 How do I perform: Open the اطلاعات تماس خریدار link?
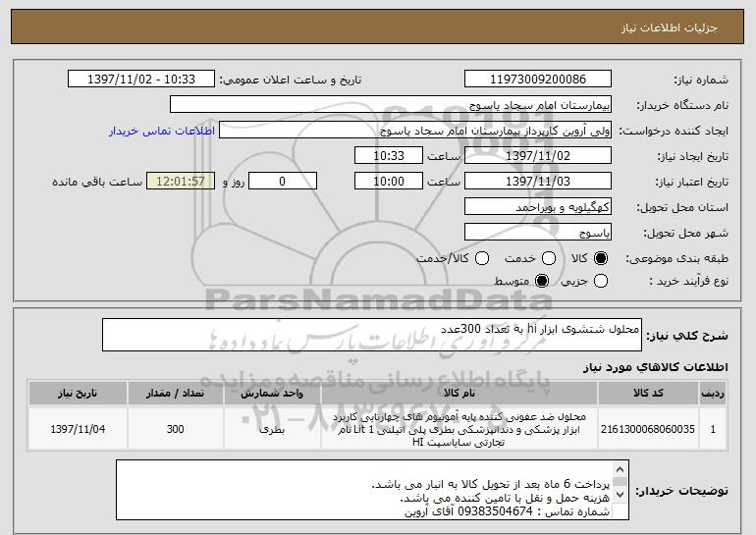click(x=162, y=131)
